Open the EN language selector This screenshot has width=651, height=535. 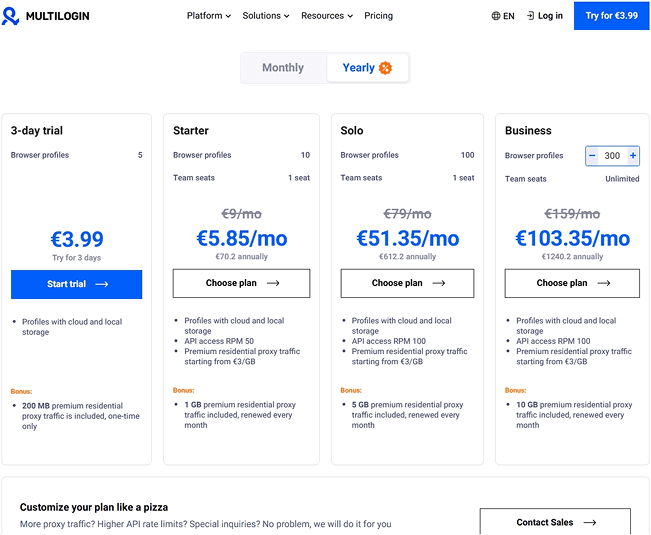pos(503,16)
